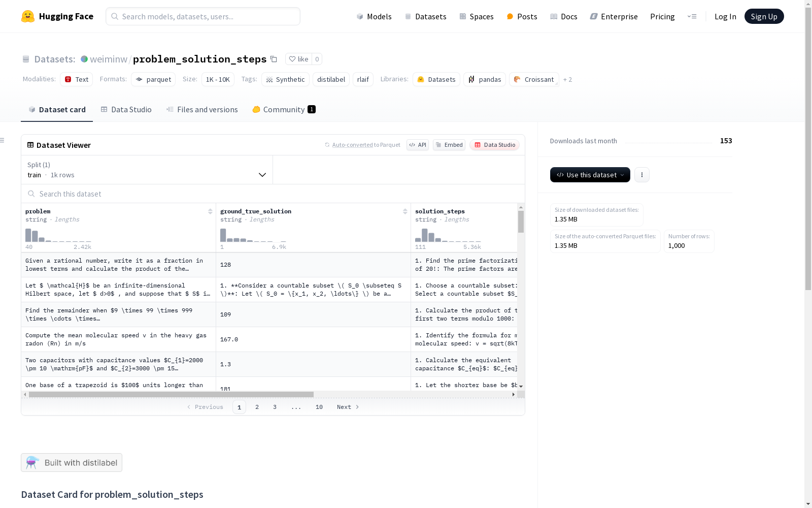
Task: Show the additional +2 libraries
Action: (567, 79)
